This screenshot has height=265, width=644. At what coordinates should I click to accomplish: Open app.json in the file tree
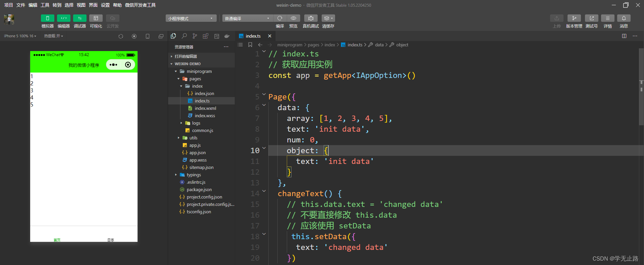pos(198,153)
